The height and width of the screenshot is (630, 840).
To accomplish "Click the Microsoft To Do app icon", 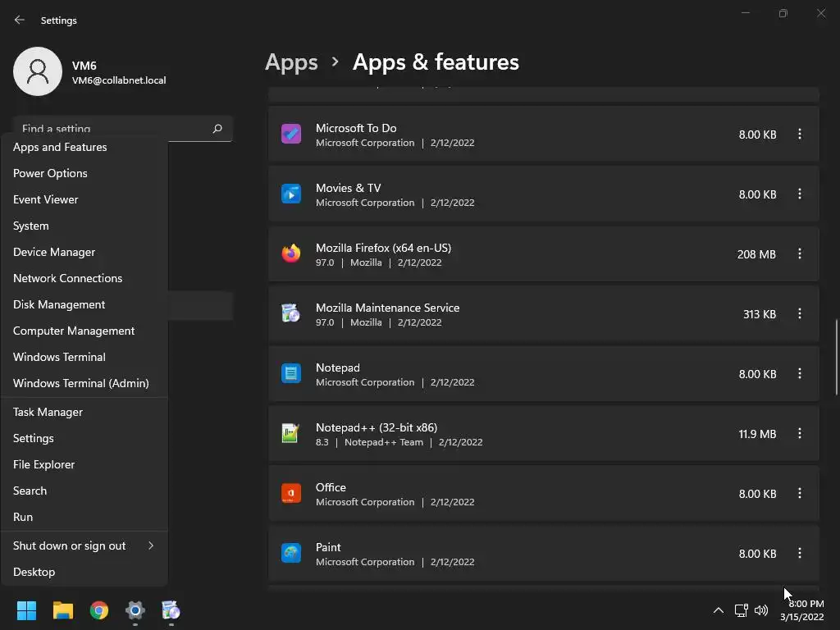I will point(291,135).
